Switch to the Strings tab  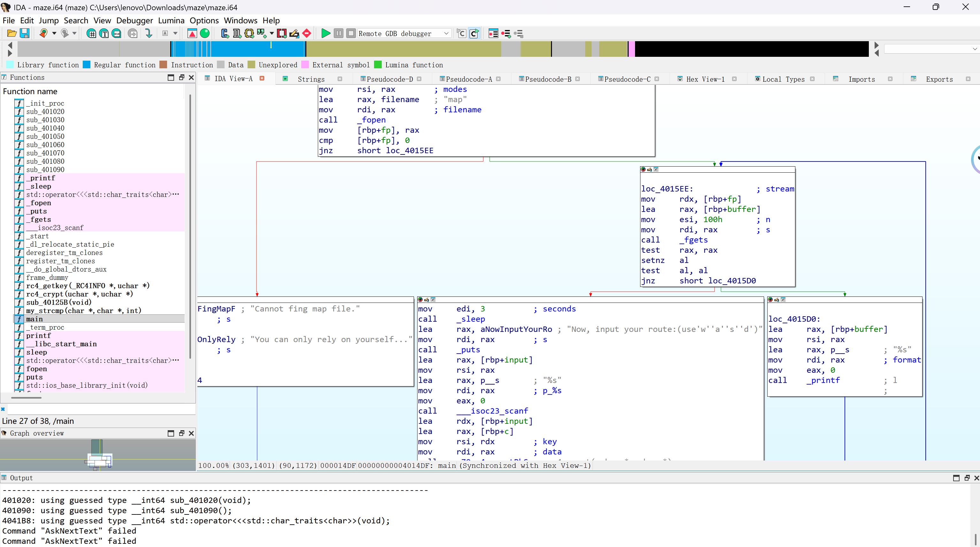click(x=311, y=79)
